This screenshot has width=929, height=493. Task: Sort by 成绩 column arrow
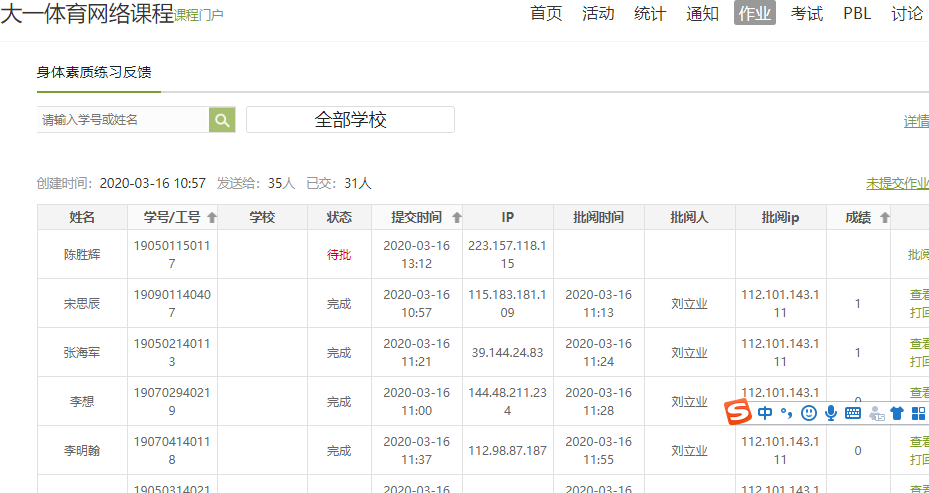point(884,218)
